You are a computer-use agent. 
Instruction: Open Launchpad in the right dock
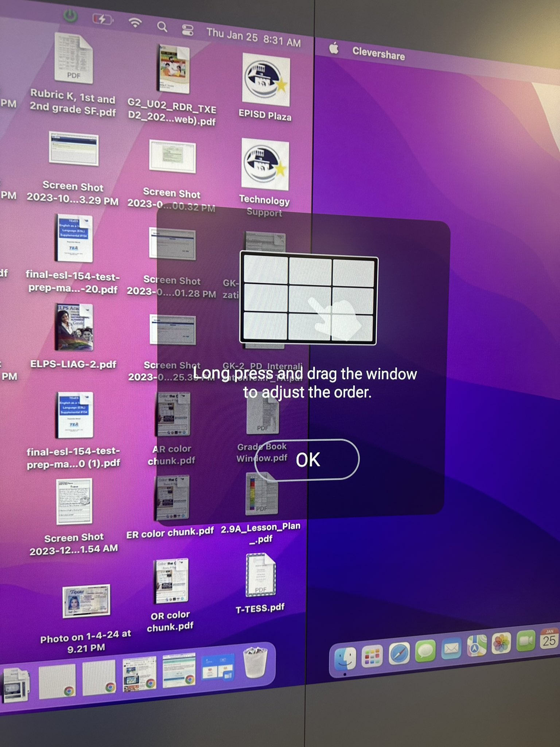[x=372, y=656]
